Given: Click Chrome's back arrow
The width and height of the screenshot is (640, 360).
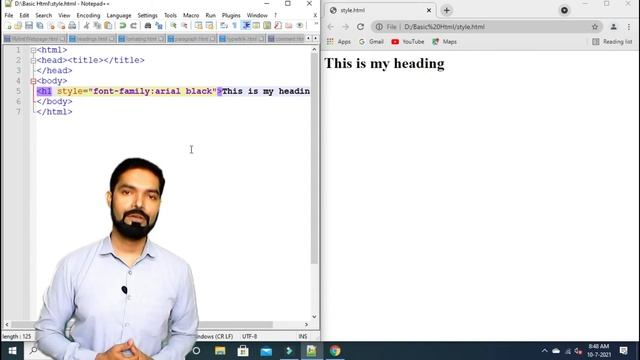Looking at the screenshot, I should tap(331, 27).
